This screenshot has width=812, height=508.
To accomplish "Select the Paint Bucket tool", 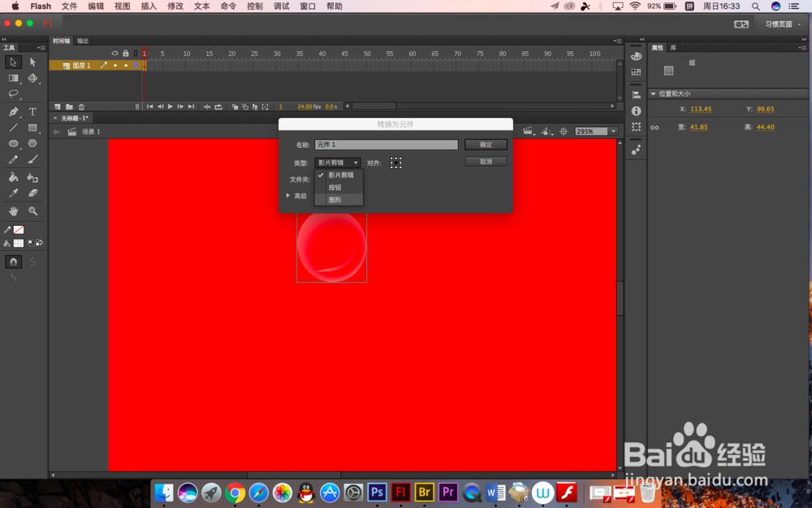I will [14, 177].
